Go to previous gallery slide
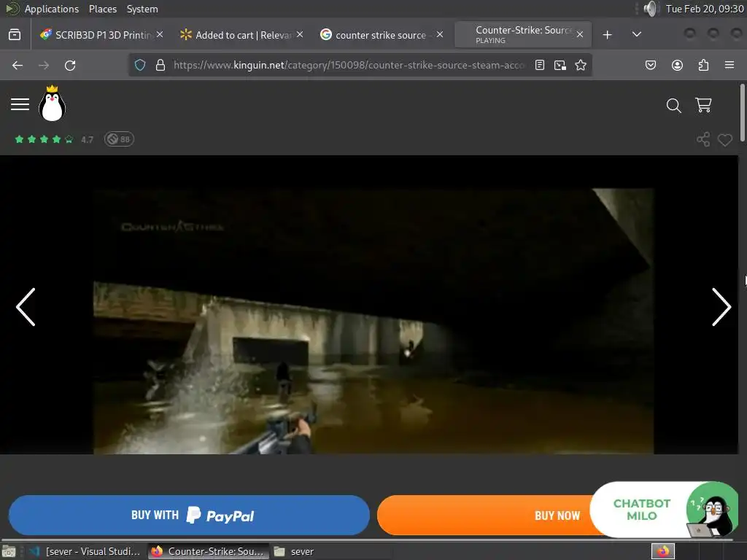This screenshot has height=560, width=747. click(x=26, y=307)
